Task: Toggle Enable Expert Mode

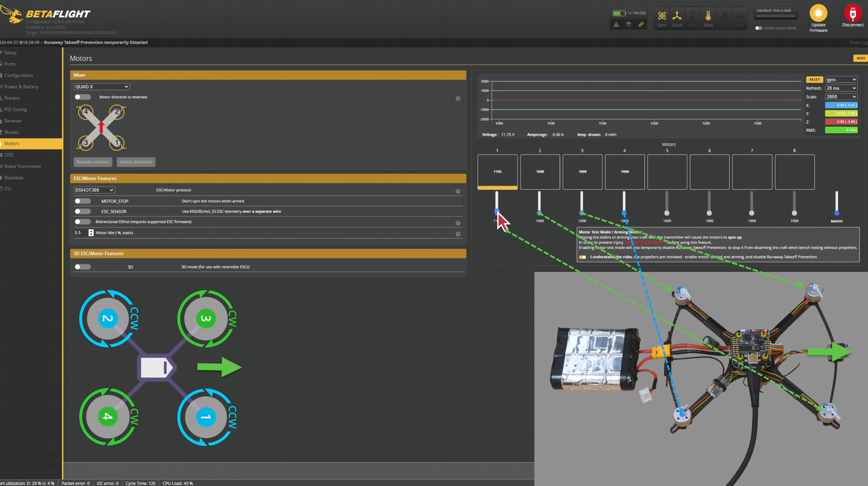Action: pos(759,28)
